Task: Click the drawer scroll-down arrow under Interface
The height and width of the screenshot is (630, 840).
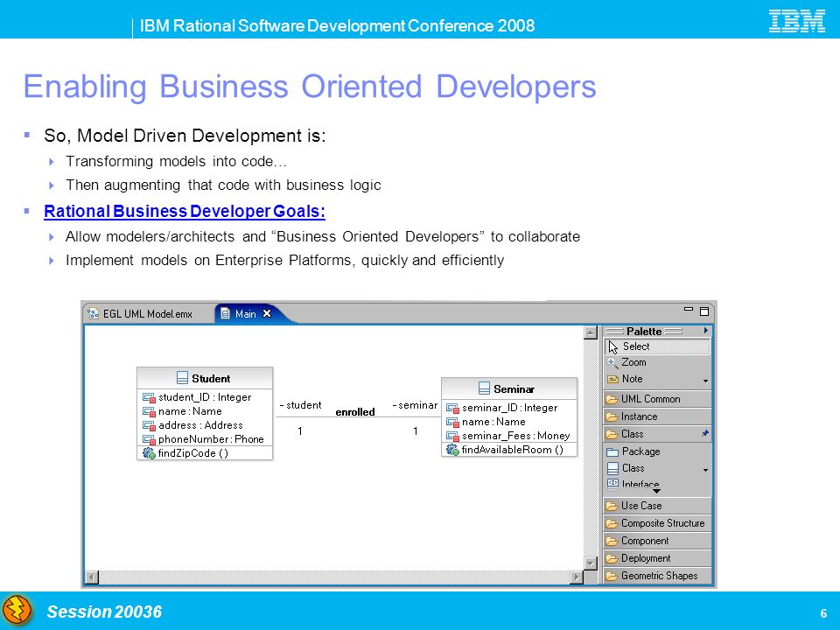Action: tap(657, 491)
